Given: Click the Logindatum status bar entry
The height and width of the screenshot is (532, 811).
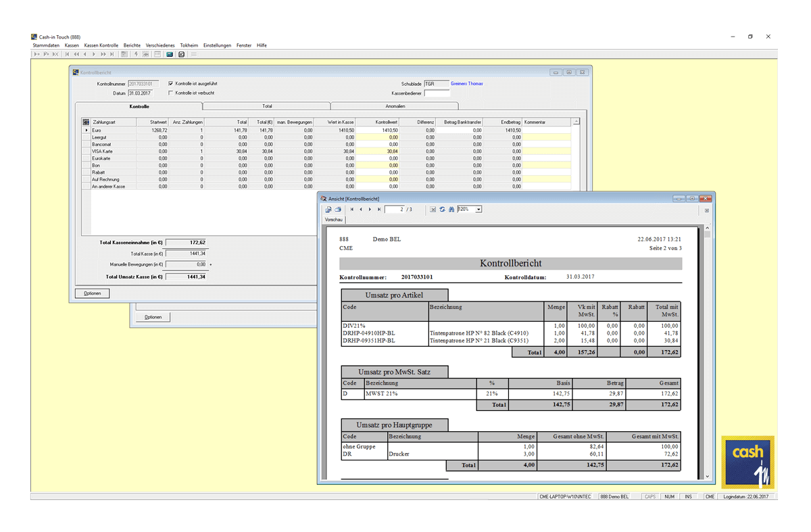Looking at the screenshot, I should click(746, 497).
